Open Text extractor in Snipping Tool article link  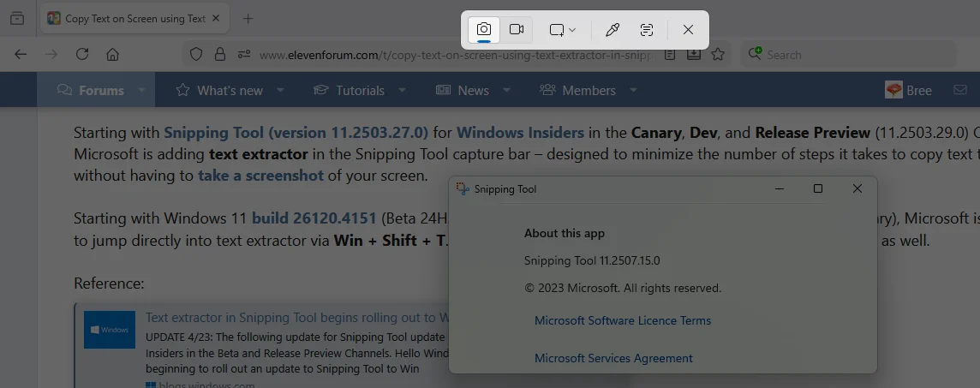297,318
